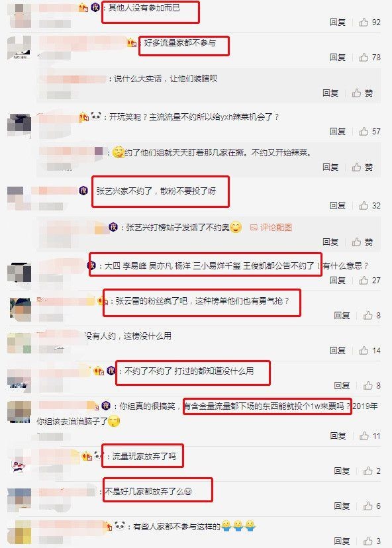
Task: Open the avatar next to 张云雷的粉丝疯了吧 comment
Action: pyautogui.click(x=20, y=309)
